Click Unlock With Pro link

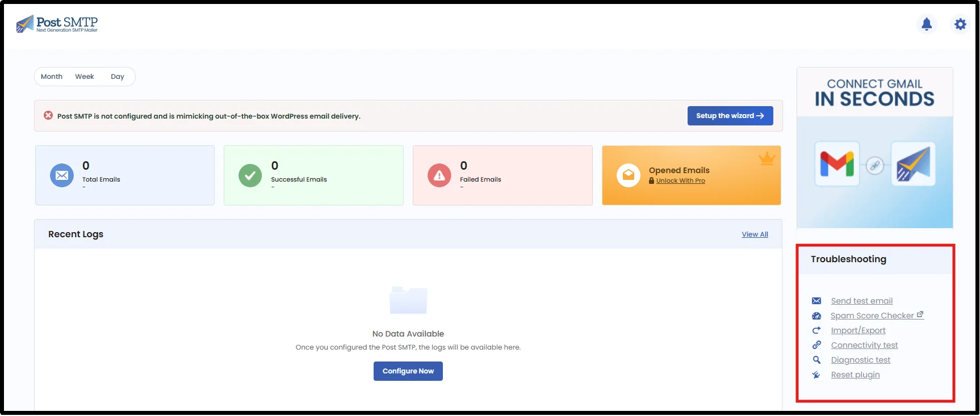coord(681,180)
